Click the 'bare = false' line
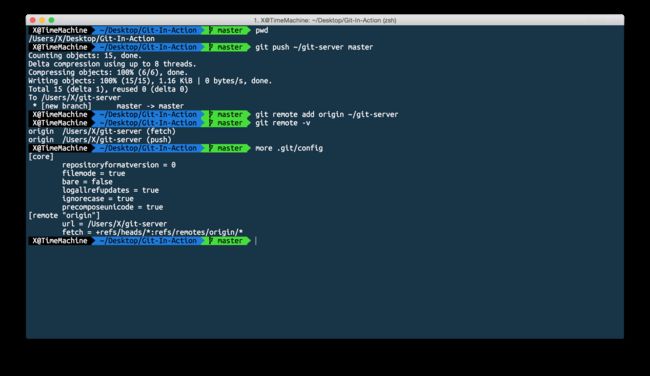This screenshot has height=376, width=650. [x=87, y=182]
